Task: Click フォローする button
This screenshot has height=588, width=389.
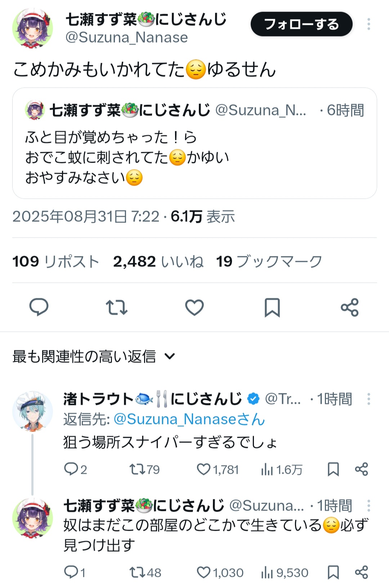Action: tap(301, 24)
